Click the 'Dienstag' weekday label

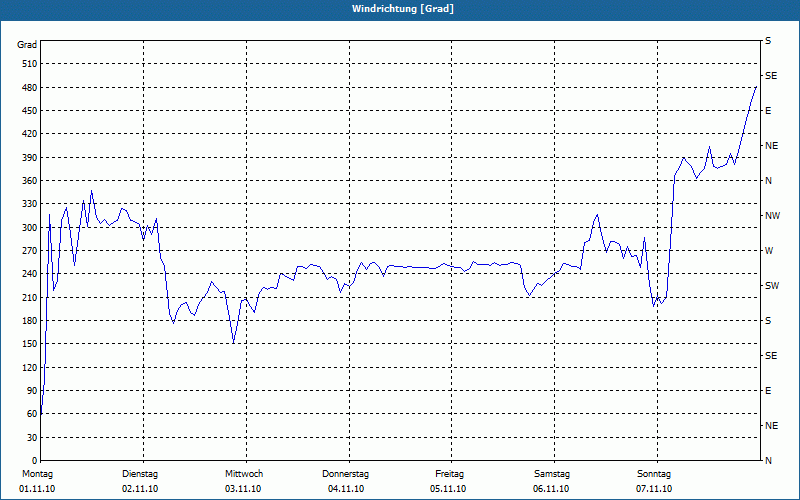(140, 474)
